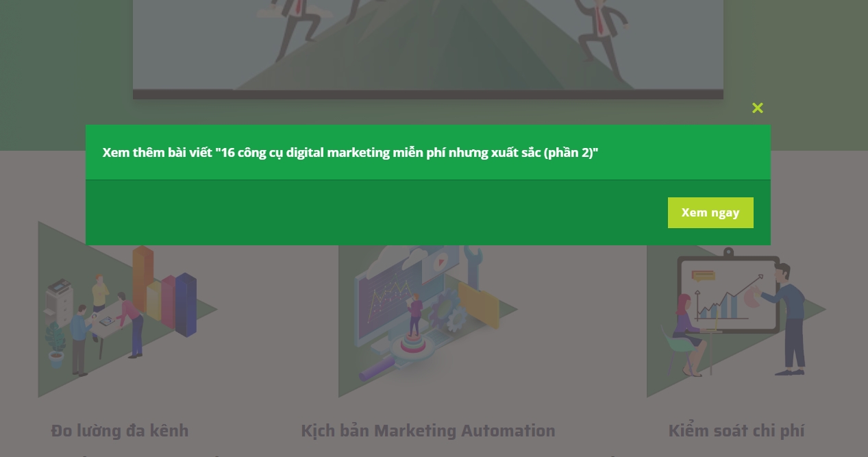Close the popup with the green X
This screenshot has height=457, width=868.
click(x=757, y=108)
